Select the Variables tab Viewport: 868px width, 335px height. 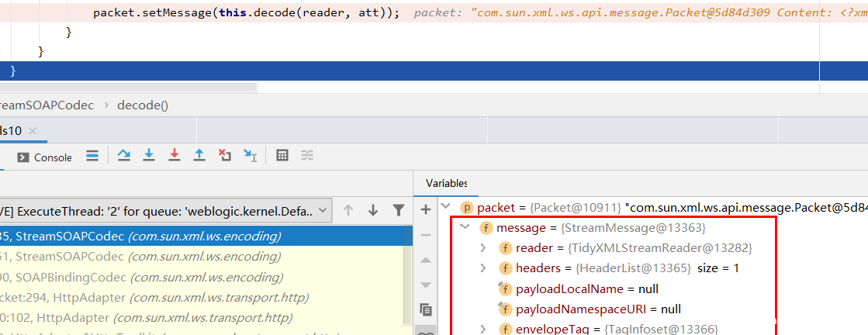pyautogui.click(x=446, y=183)
